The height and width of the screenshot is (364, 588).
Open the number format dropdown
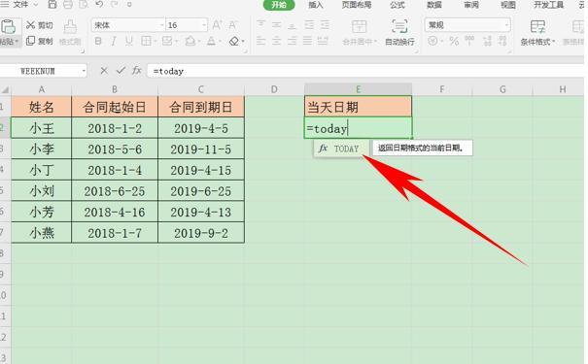[506, 25]
